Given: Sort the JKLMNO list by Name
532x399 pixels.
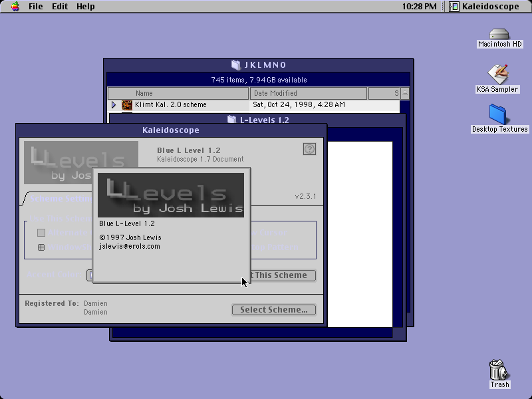Looking at the screenshot, I should click(178, 93).
